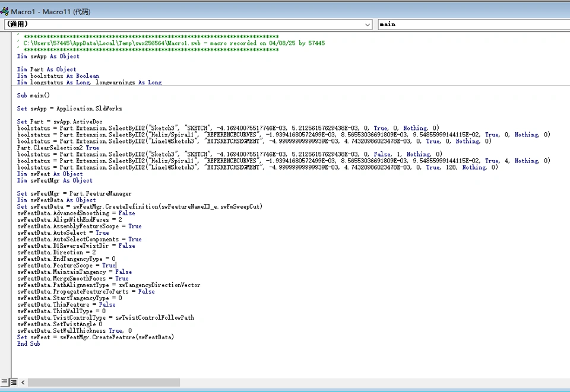
Task: Click the 'Dim boolstatus As Boolean' line
Action: pos(58,76)
